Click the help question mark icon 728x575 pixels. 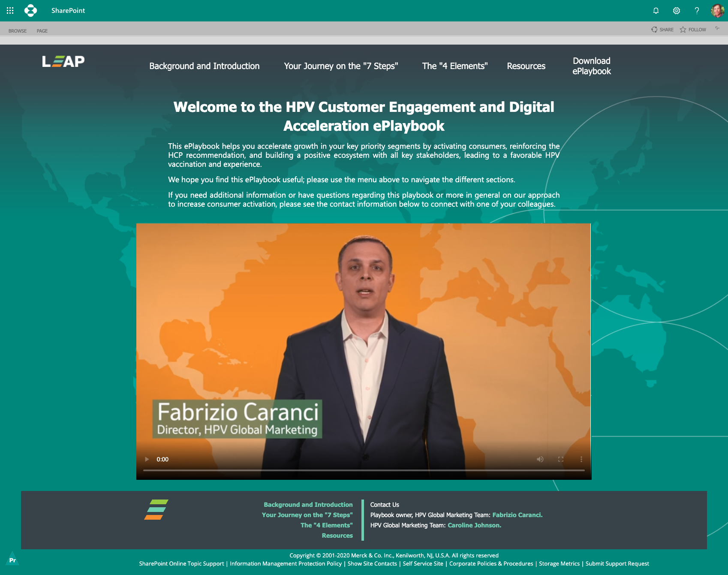[697, 11]
